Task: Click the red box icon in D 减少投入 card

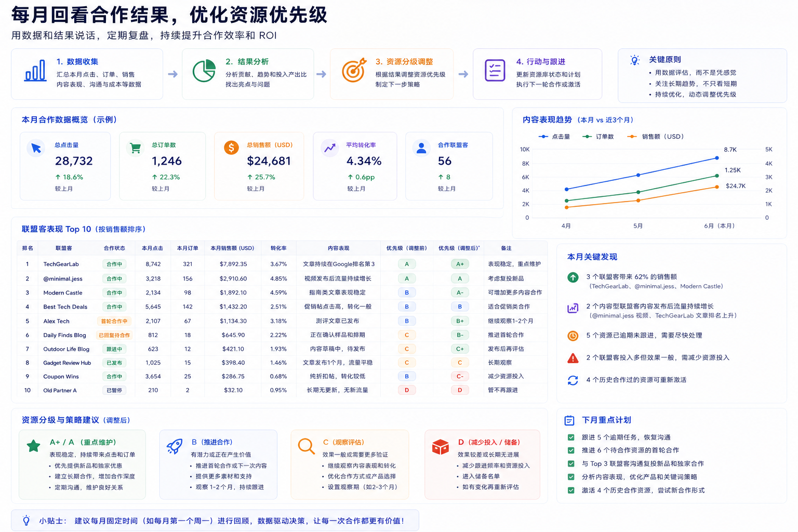Action: (441, 447)
